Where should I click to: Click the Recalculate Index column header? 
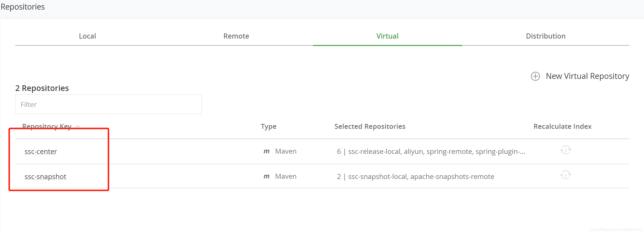click(562, 126)
